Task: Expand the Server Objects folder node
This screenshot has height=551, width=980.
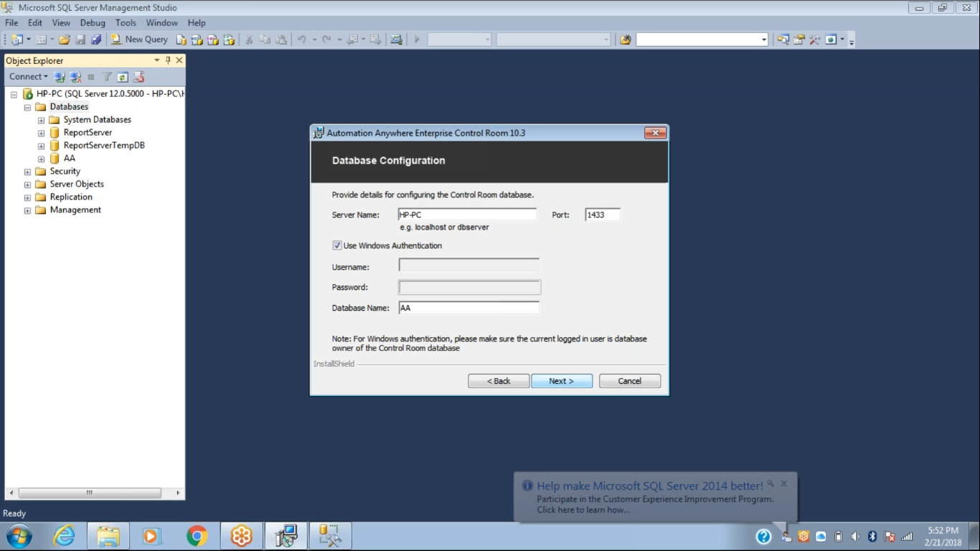Action: (27, 184)
